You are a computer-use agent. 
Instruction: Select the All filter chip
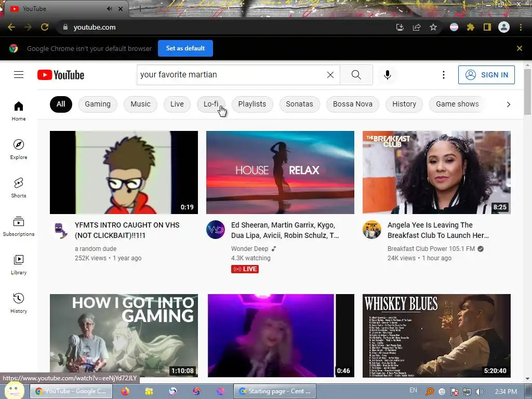(61, 104)
